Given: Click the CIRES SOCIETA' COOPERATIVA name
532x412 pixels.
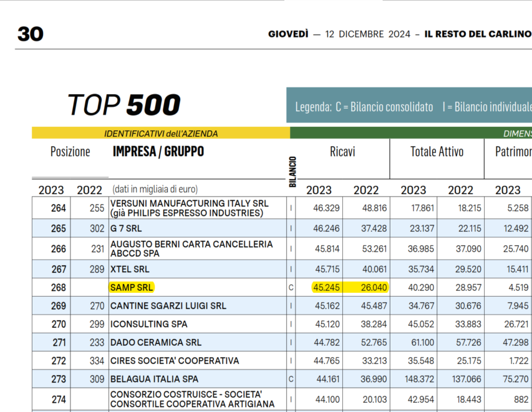Looking at the screenshot, I should pos(175,361).
